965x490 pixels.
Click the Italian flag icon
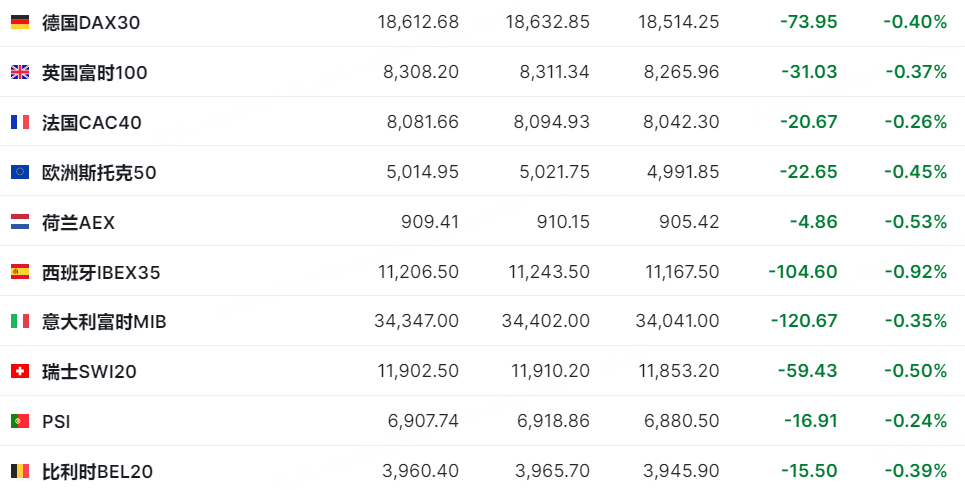tap(20, 321)
